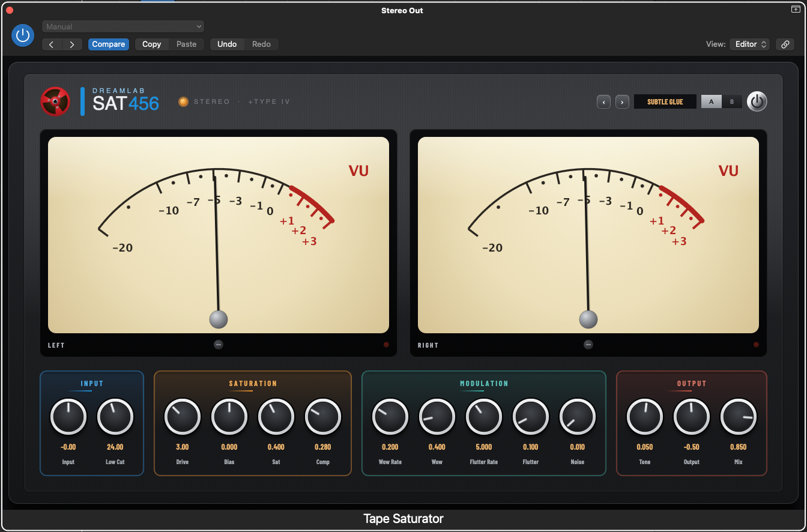The image size is (807, 532).
Task: Click the Noise knob
Action: click(x=578, y=417)
